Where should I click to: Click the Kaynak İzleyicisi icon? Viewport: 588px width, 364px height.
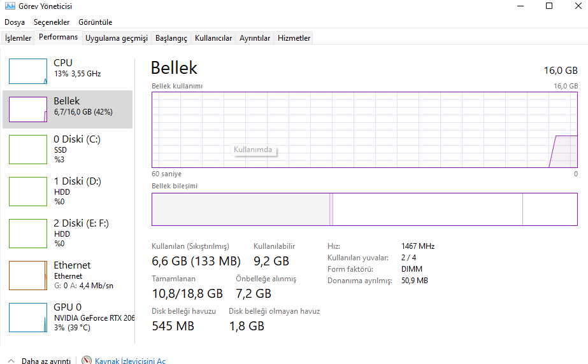click(87, 361)
